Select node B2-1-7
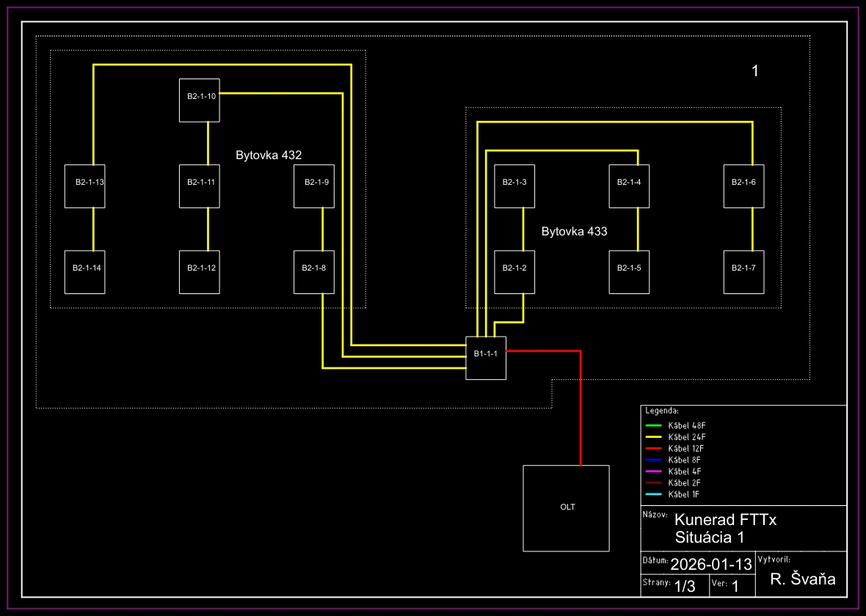866x616 pixels. click(743, 272)
